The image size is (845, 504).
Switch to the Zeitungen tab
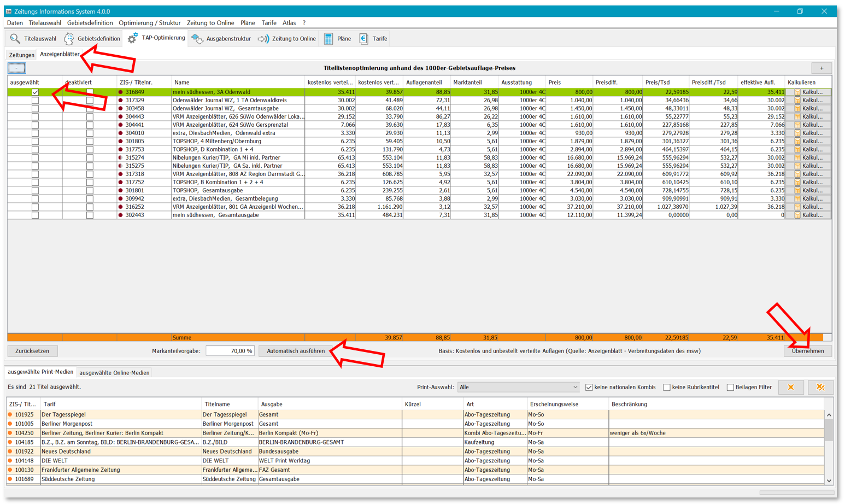coord(22,55)
